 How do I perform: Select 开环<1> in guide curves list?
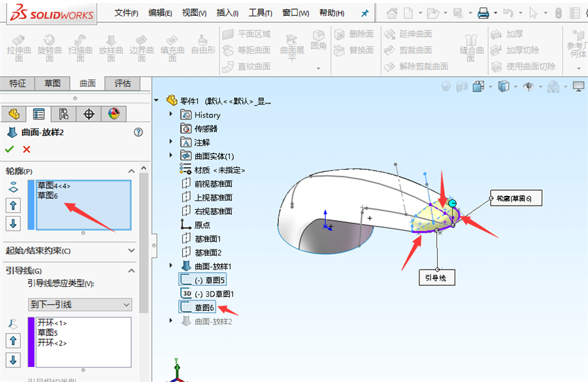tap(52, 323)
